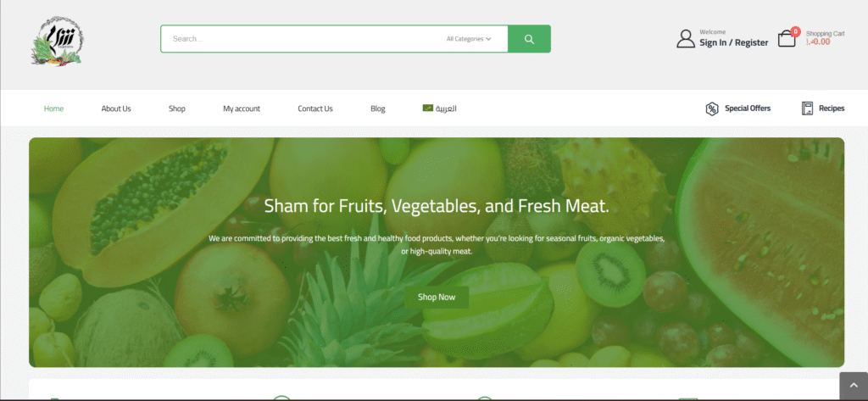
Task: Click the back-to-top arrow button
Action: pos(854,387)
